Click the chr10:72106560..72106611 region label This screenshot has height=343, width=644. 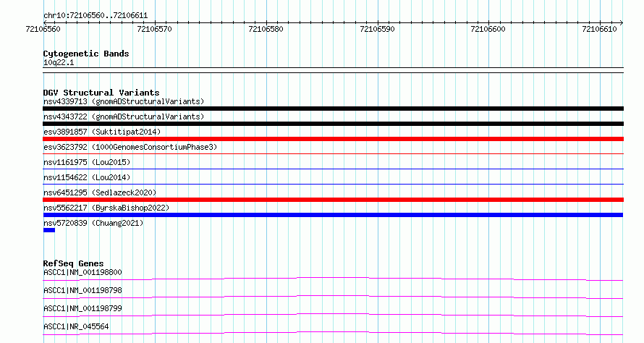click(x=96, y=16)
